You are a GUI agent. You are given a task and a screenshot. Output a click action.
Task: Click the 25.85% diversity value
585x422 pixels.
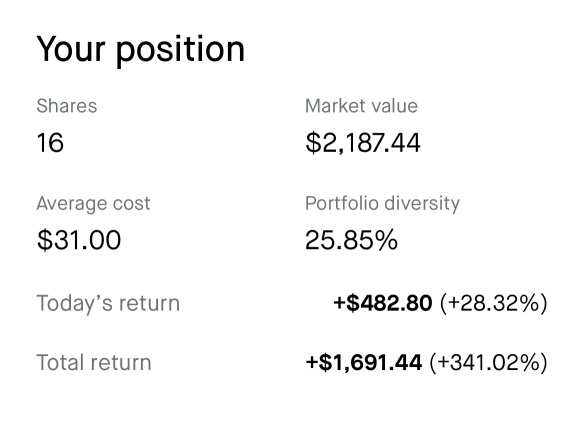(351, 240)
